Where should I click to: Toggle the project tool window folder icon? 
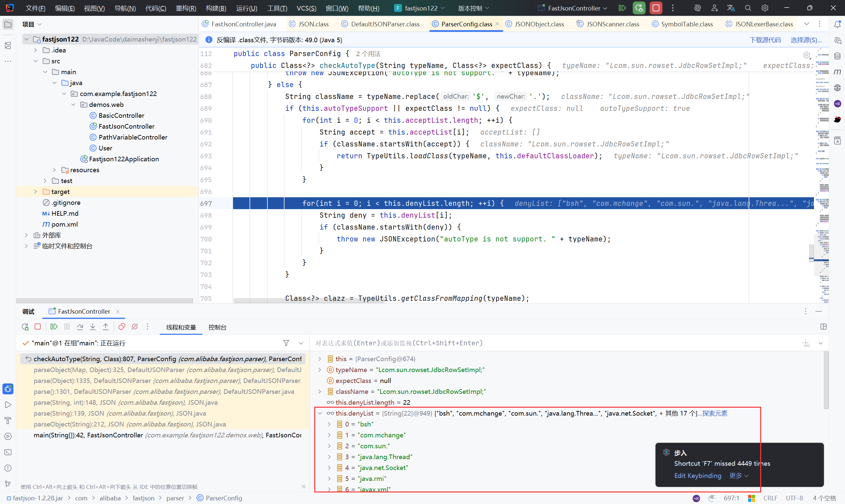(8, 24)
